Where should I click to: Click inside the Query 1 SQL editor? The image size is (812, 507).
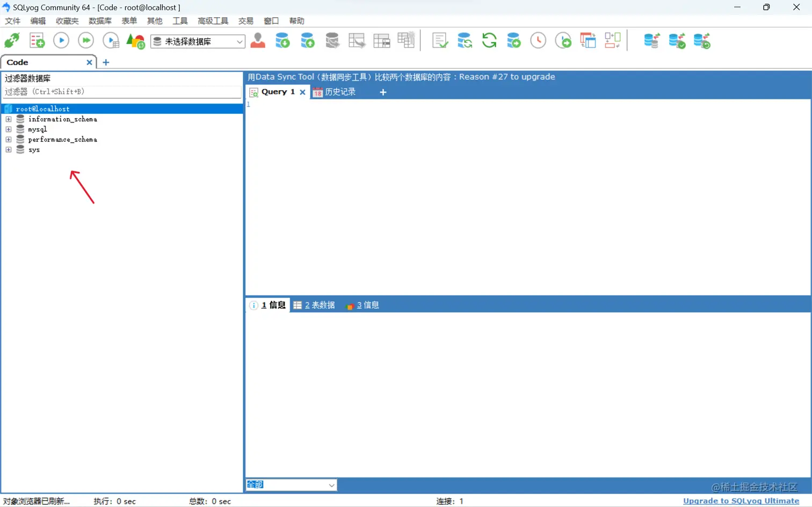click(528, 197)
